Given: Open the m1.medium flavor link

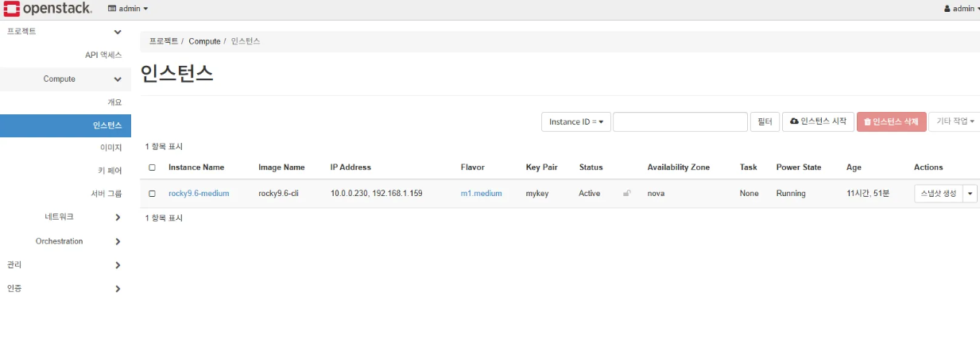Looking at the screenshot, I should 481,194.
